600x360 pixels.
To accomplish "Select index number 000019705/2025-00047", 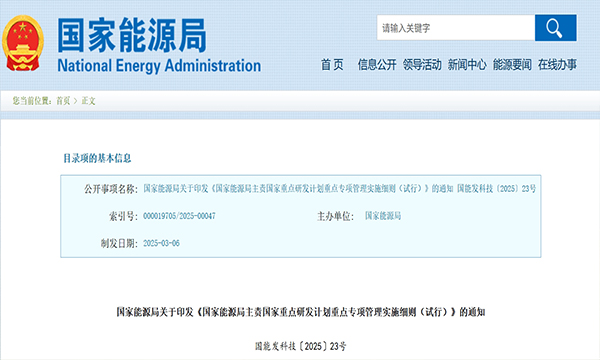I will click(179, 216).
